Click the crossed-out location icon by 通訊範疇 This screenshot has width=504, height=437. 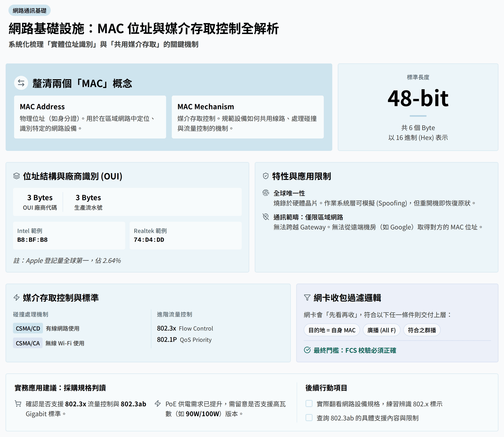pos(266,217)
